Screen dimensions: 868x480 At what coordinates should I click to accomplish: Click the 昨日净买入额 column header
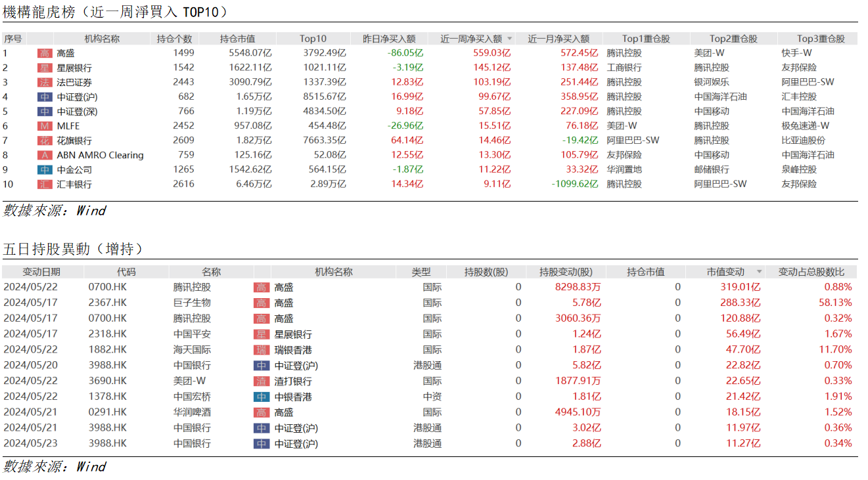[390, 39]
